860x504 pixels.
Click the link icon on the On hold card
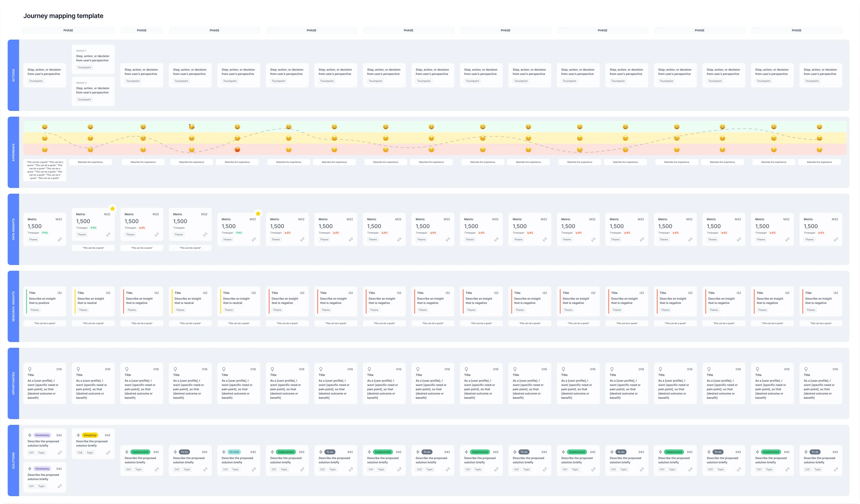pyautogui.click(x=254, y=469)
